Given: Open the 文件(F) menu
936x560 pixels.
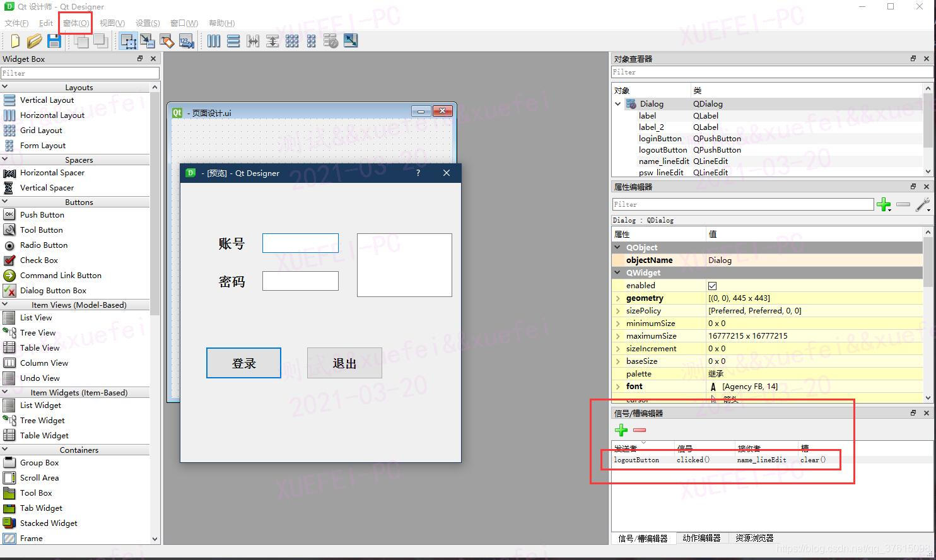Looking at the screenshot, I should [x=16, y=23].
